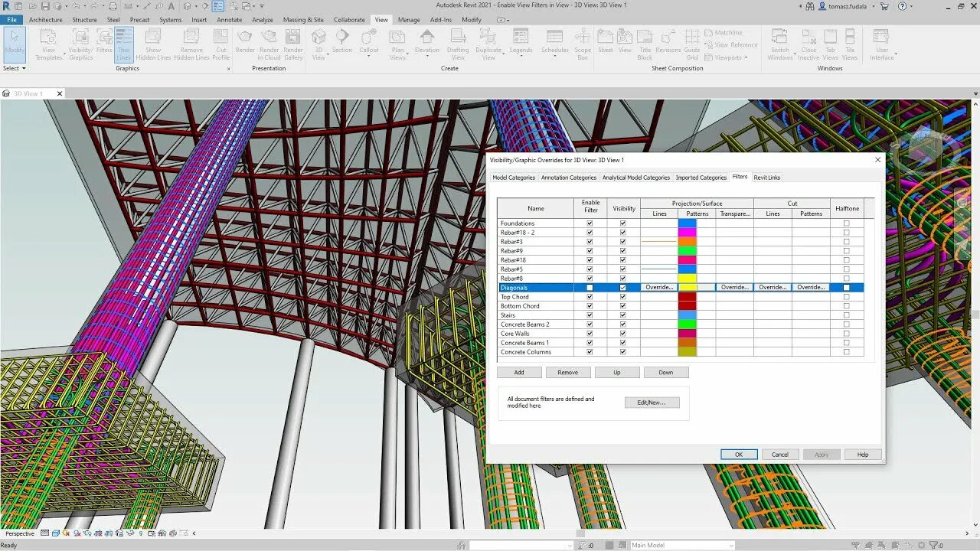Screen dimensions: 980x551
Task: Click the Section view icon
Action: (342, 41)
